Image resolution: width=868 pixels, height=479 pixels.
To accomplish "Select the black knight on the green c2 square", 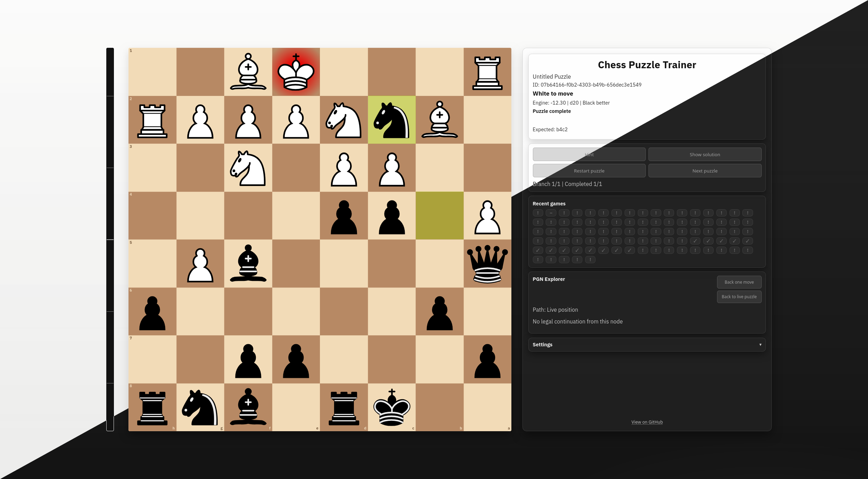I will pyautogui.click(x=392, y=120).
